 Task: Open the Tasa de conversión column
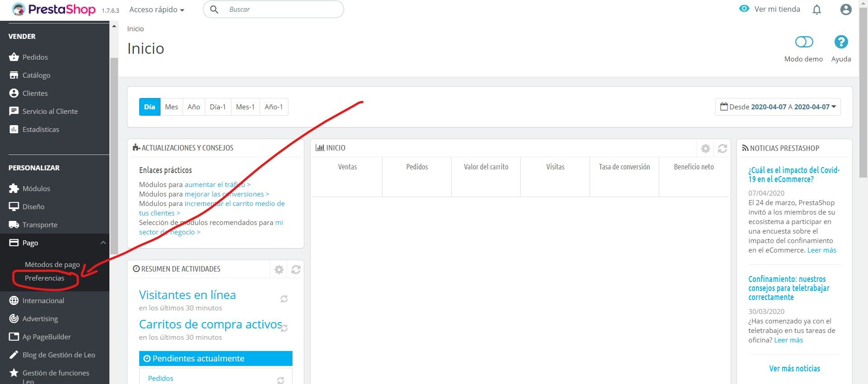[624, 177]
